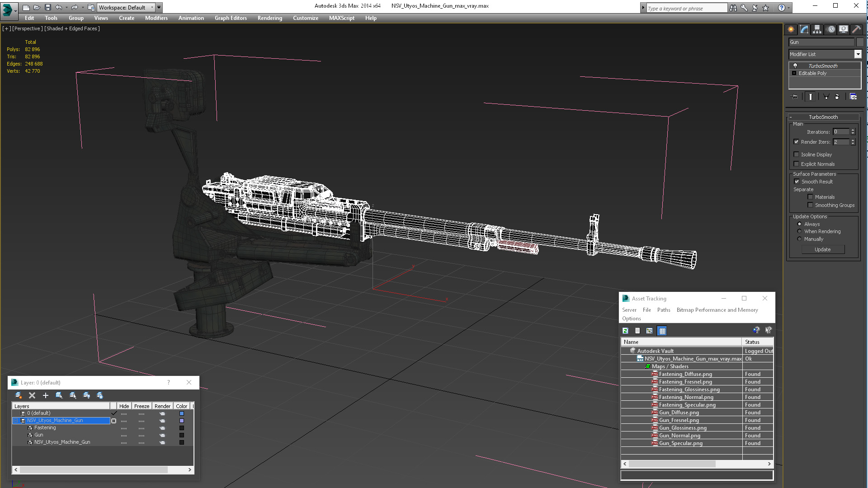Collapse the NSV_Utyos_Machine_Gun layer
The image size is (868, 488).
16,421
